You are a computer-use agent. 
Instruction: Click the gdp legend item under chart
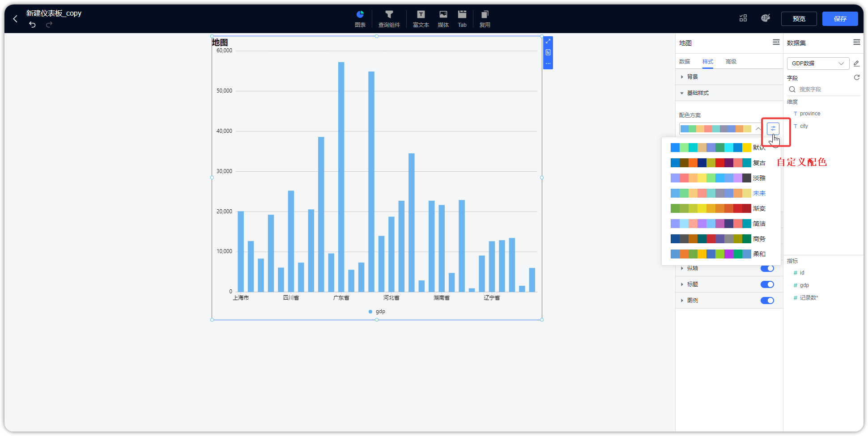[x=377, y=312]
